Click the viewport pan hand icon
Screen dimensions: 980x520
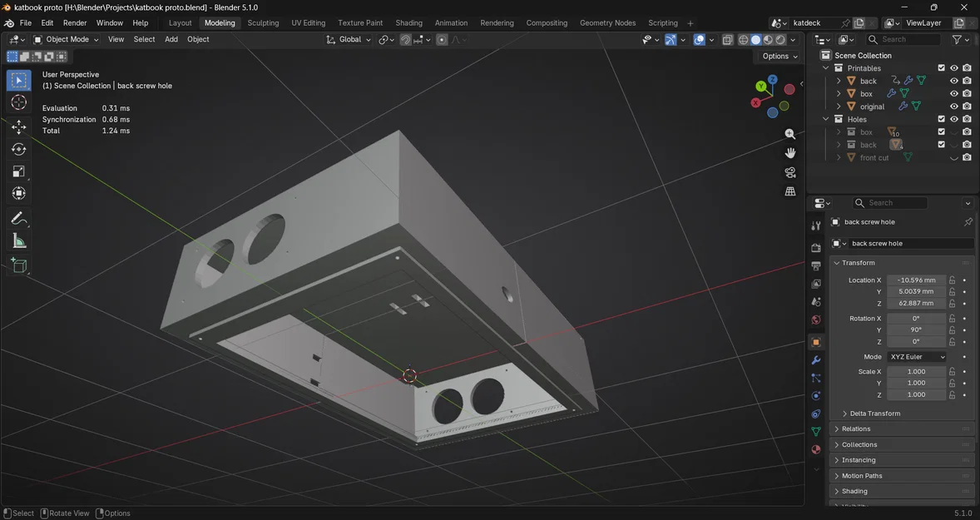[790, 153]
